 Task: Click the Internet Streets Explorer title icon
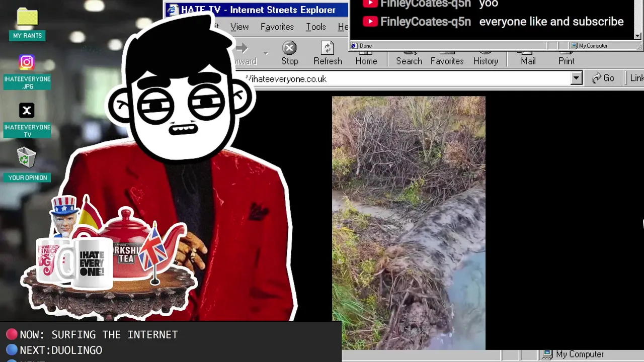[173, 10]
